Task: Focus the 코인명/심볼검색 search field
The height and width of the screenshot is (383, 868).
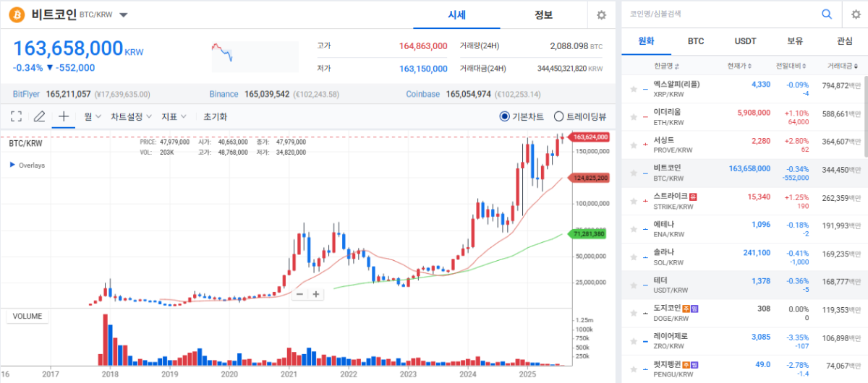Action: click(720, 14)
